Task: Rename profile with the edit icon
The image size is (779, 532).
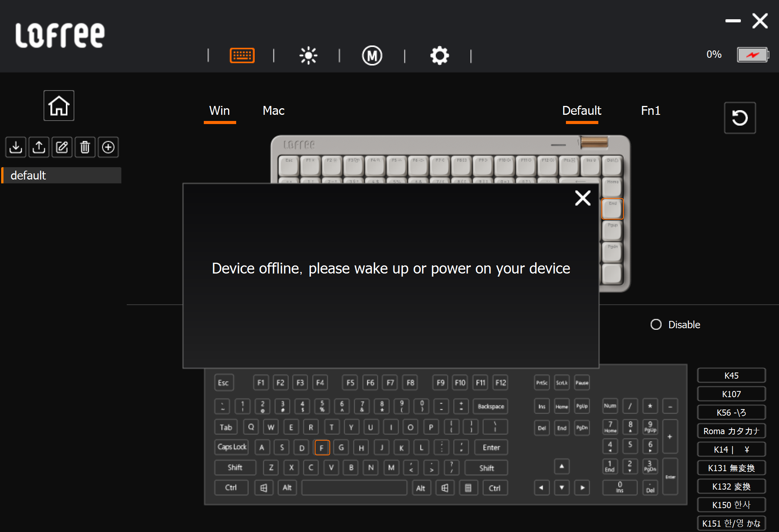Action: (x=62, y=147)
